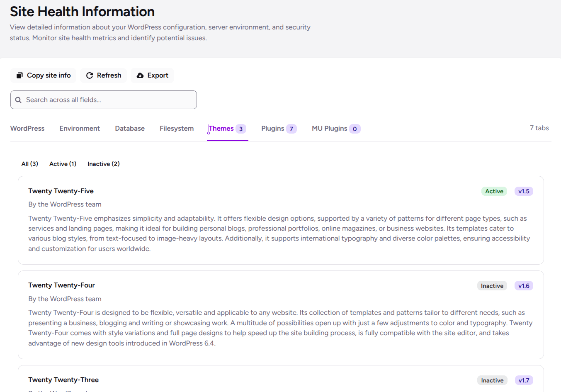
Task: Click the page description under the heading
Action: (x=160, y=33)
